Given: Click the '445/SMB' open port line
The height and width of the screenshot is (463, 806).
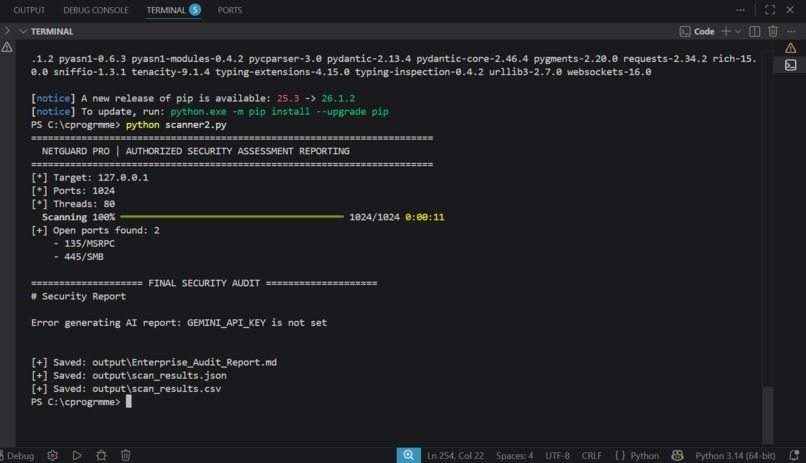Looking at the screenshot, I should [84, 257].
